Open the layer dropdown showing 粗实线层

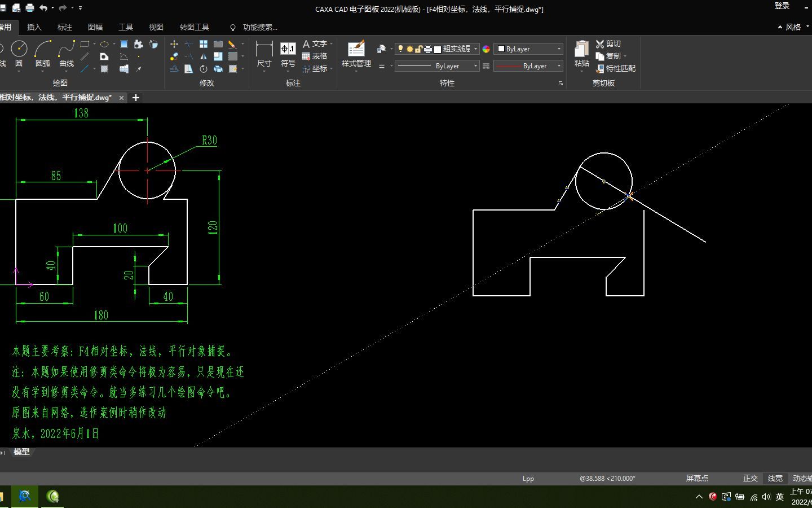[436, 49]
